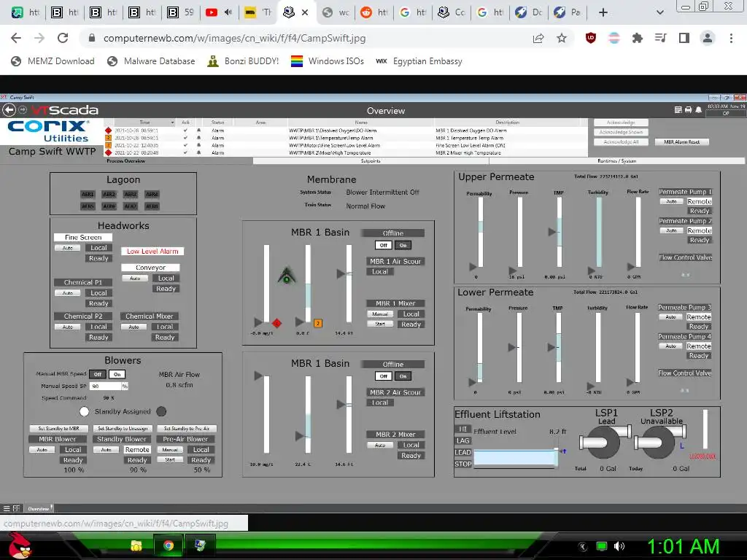Image resolution: width=747 pixels, height=560 pixels.
Task: Select the bottom Overview page tab
Action: (x=38, y=508)
